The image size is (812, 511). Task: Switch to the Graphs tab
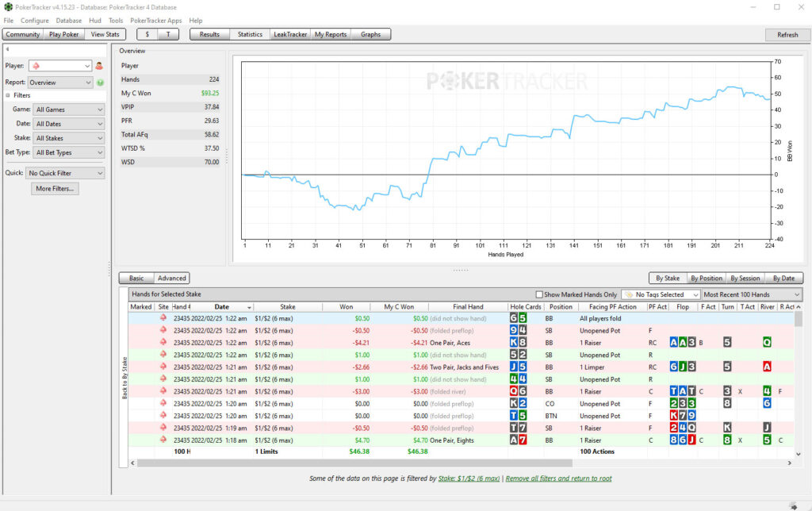[371, 34]
